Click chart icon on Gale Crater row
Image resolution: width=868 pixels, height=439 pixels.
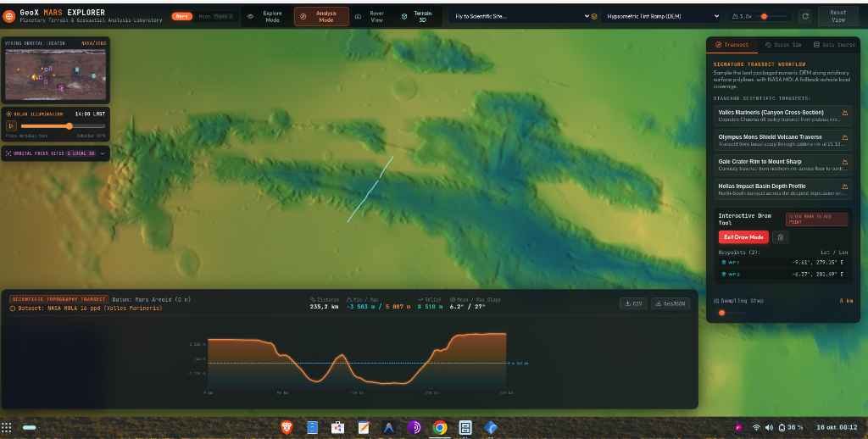click(x=845, y=162)
